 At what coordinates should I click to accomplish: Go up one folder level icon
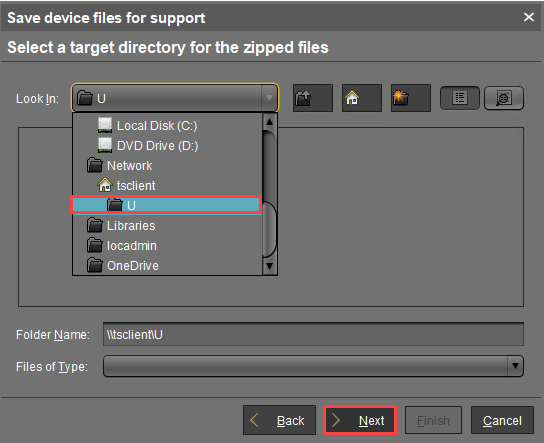coord(313,98)
